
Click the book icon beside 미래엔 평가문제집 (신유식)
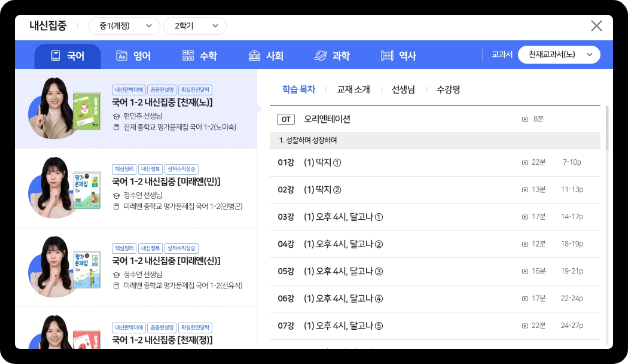click(116, 286)
